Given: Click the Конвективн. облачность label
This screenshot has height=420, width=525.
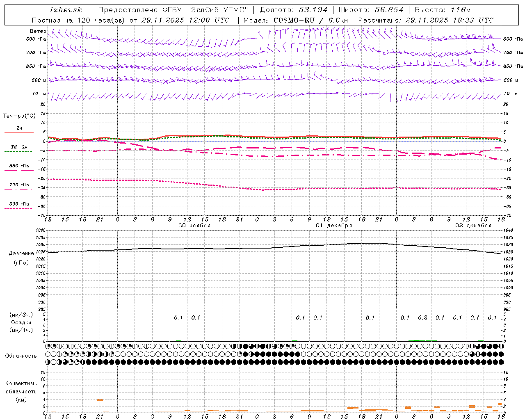Looking at the screenshot, I should (21, 388).
